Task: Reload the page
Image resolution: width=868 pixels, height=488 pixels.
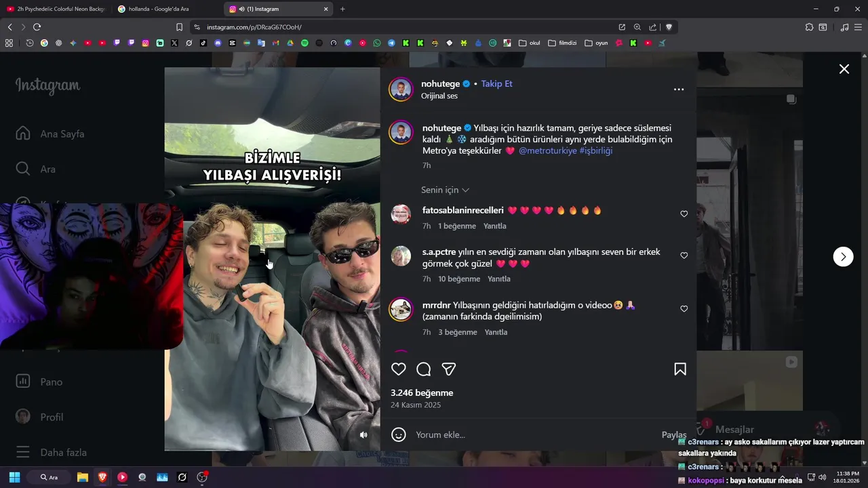Action: coord(37,27)
